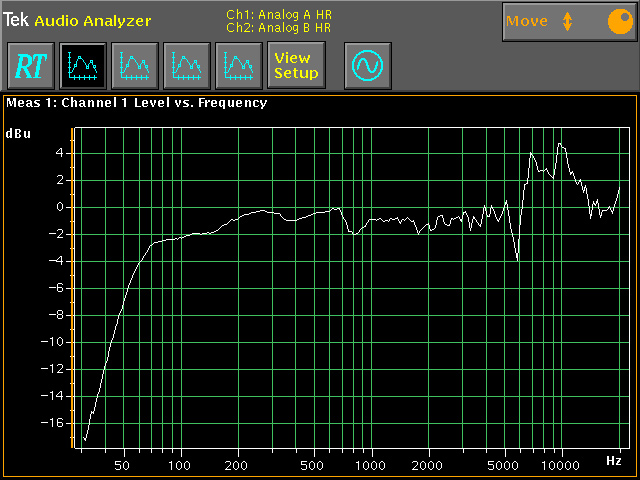
Task: Click the Hz horizontal axis unit label
Action: (x=613, y=461)
